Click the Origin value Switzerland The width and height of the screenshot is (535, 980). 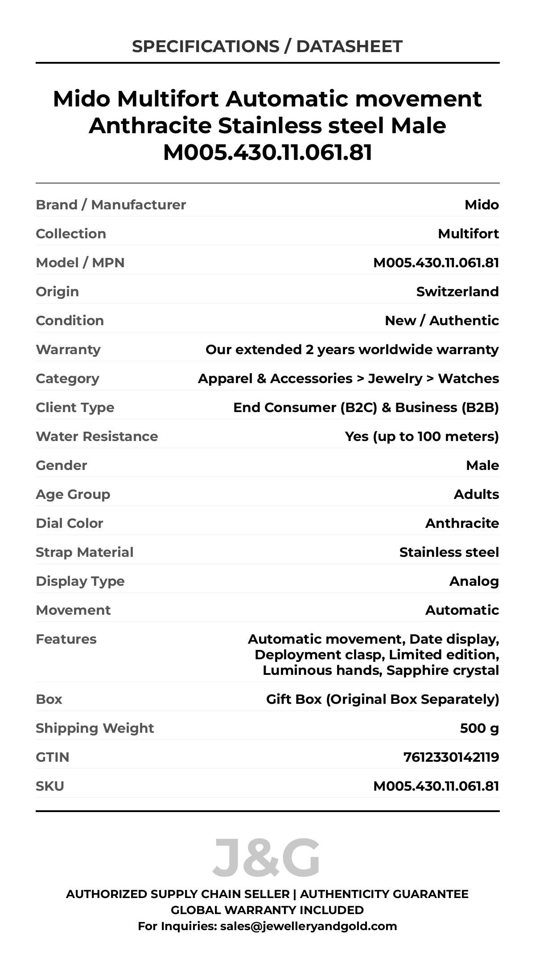click(457, 292)
